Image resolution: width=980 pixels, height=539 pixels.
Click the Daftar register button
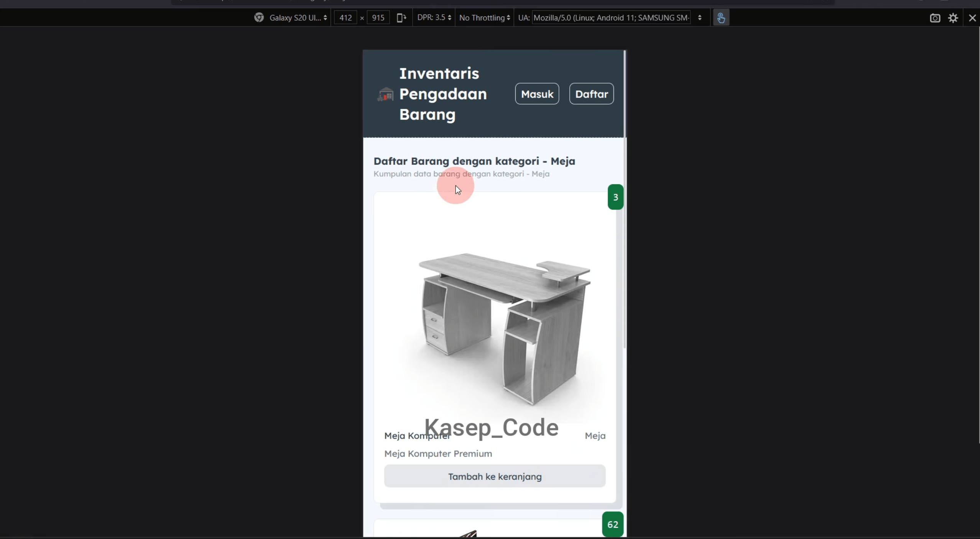pos(591,94)
